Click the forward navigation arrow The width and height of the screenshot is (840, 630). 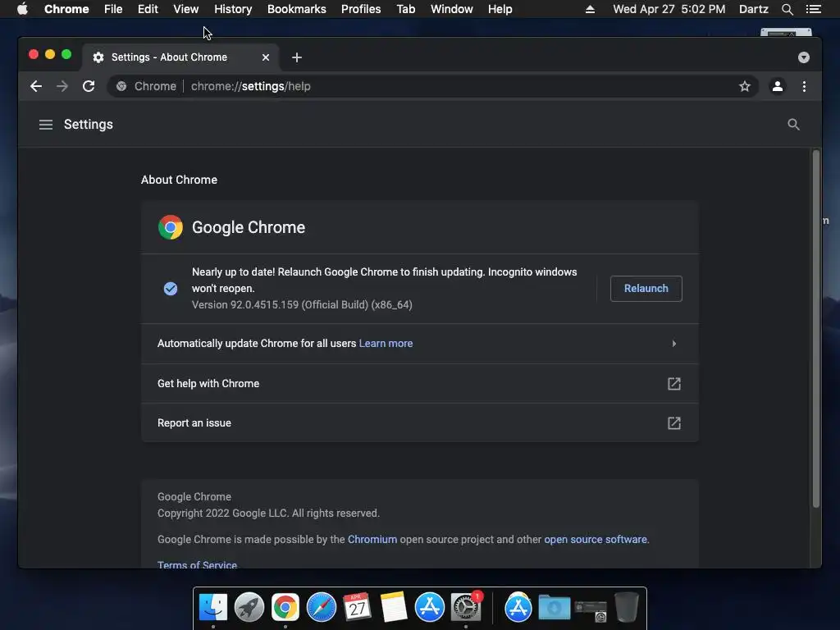coord(62,86)
